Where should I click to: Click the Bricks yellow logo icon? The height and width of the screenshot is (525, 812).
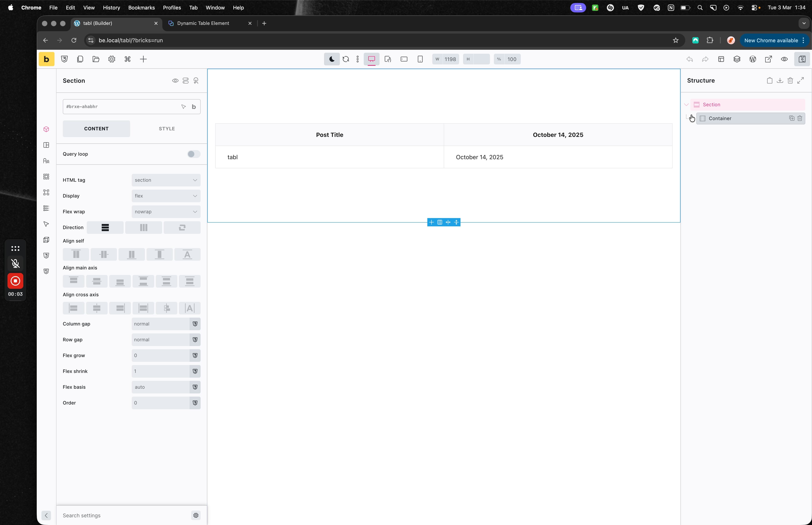(x=46, y=59)
